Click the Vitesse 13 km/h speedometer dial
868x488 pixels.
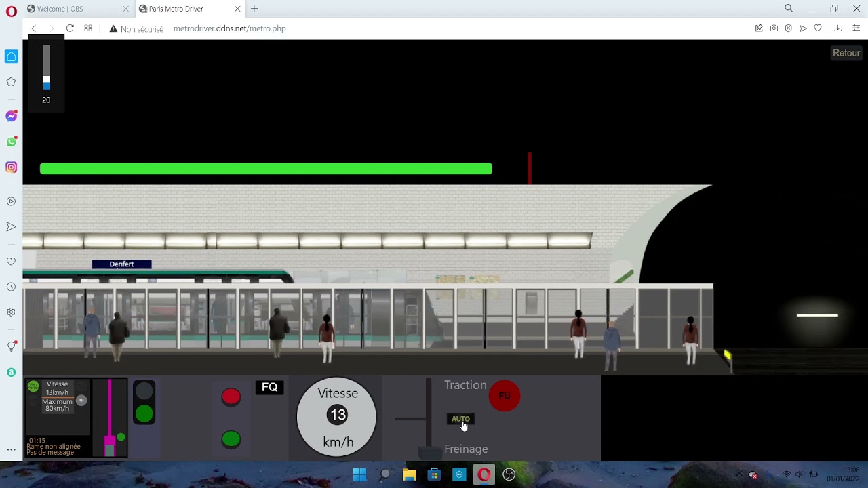coord(337,417)
